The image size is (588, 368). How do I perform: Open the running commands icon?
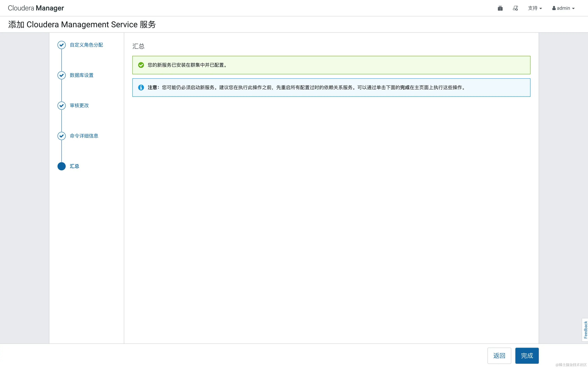515,8
